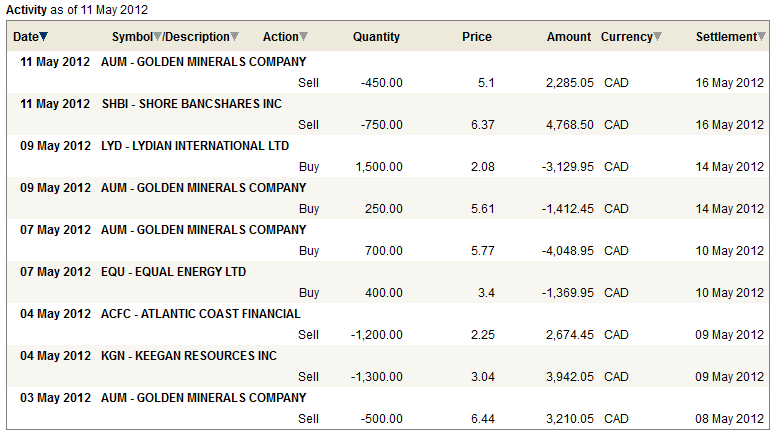Sort by Settlement using its arrow

(761, 38)
